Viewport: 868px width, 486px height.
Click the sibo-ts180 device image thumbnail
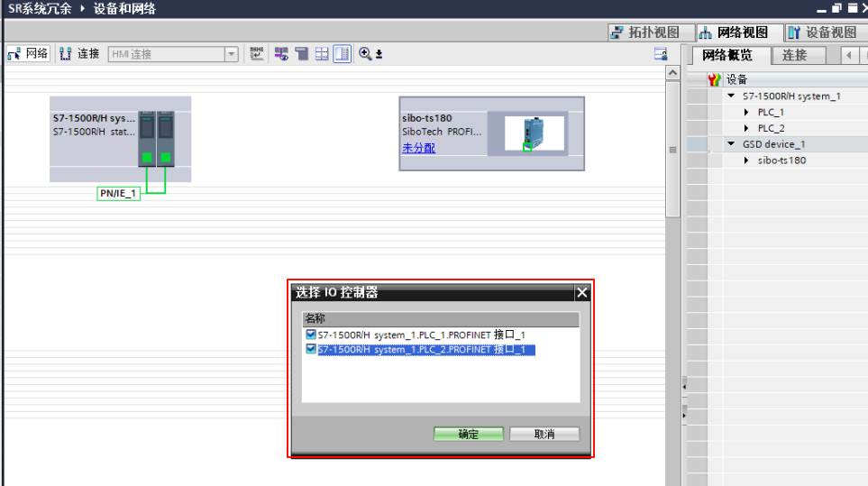coord(535,133)
